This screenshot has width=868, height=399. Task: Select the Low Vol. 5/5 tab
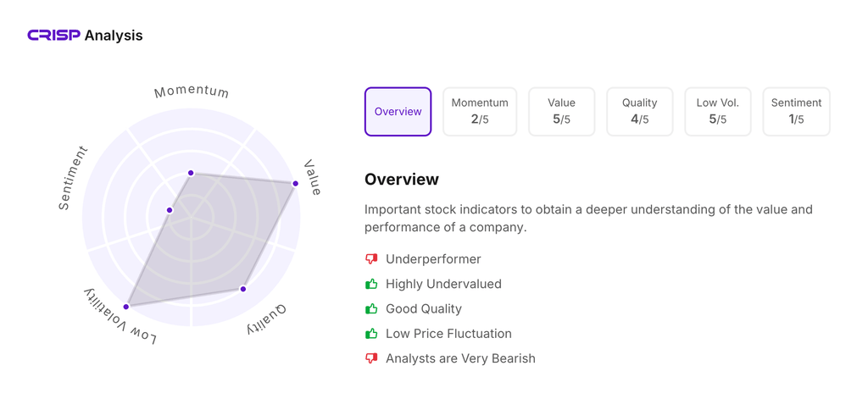click(717, 112)
